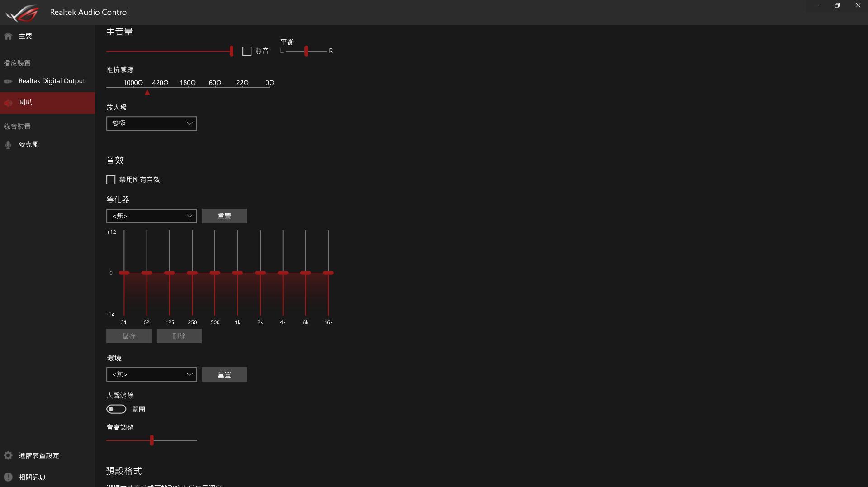Click the home icon beside 主要
Screen dimensions: 868x487
click(x=8, y=36)
